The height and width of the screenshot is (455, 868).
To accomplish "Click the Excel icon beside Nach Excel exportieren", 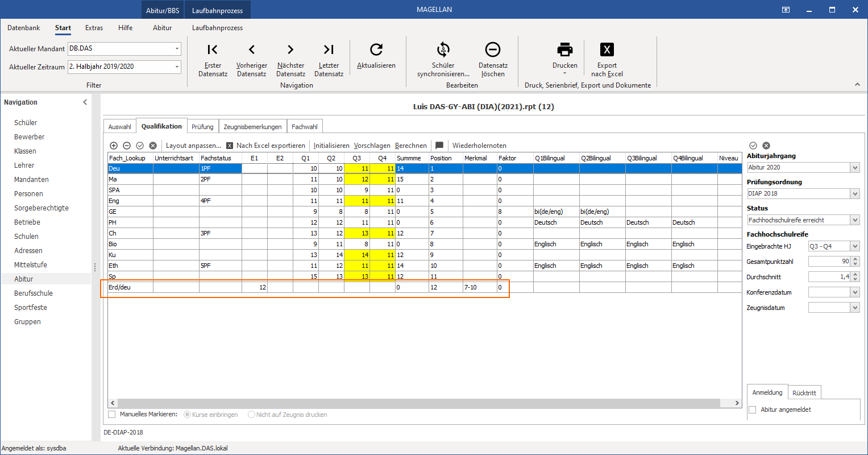I will (x=230, y=146).
